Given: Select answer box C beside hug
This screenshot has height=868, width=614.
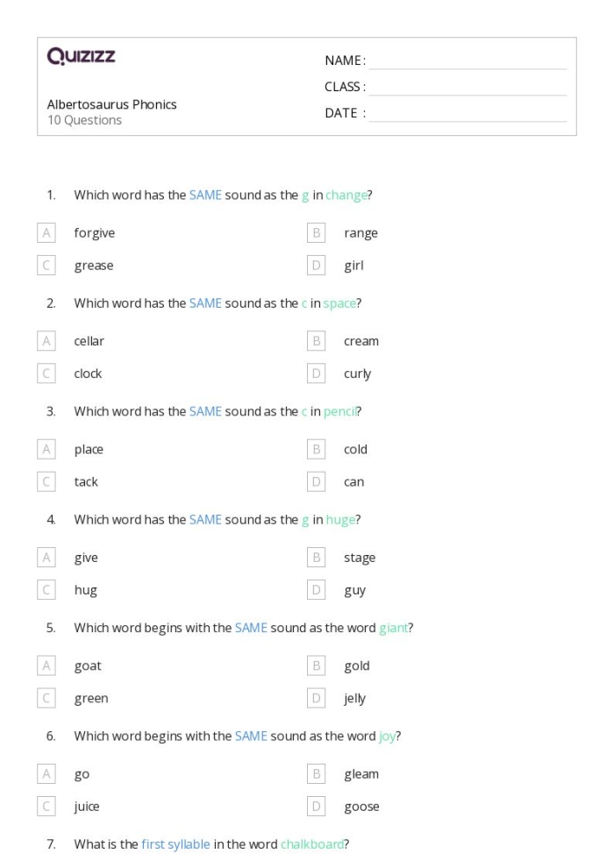Looking at the screenshot, I should 46,590.
